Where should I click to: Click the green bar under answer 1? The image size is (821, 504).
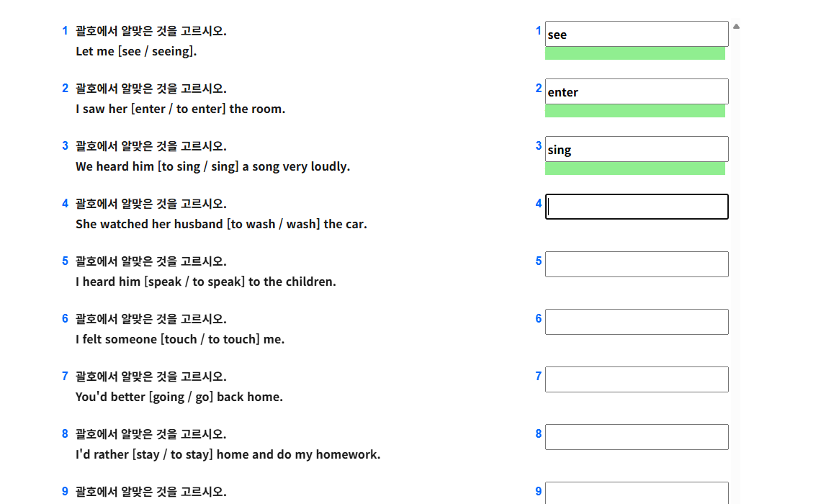pyautogui.click(x=635, y=53)
